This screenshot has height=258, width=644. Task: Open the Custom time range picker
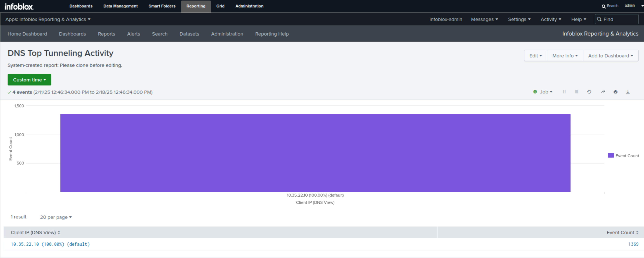tap(29, 80)
